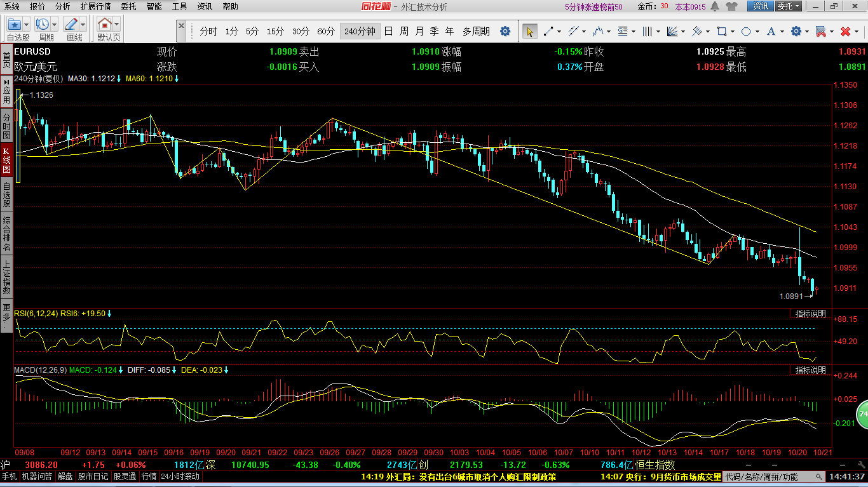Click the red X delete drawings icon

click(845, 31)
